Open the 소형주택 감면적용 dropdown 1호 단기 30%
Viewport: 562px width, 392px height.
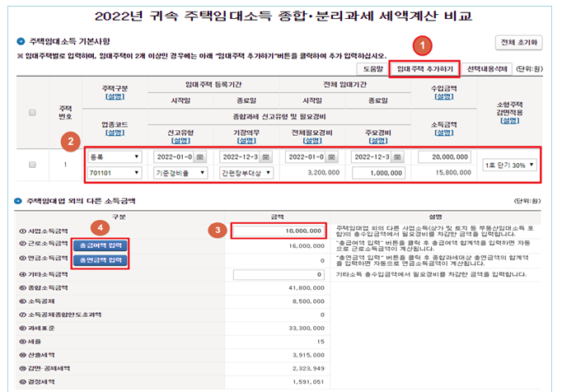pyautogui.click(x=509, y=166)
